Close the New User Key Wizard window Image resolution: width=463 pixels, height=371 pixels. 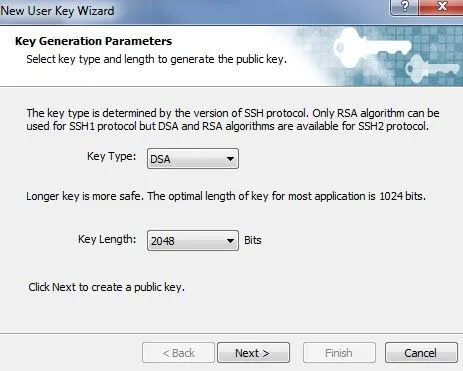441,7
